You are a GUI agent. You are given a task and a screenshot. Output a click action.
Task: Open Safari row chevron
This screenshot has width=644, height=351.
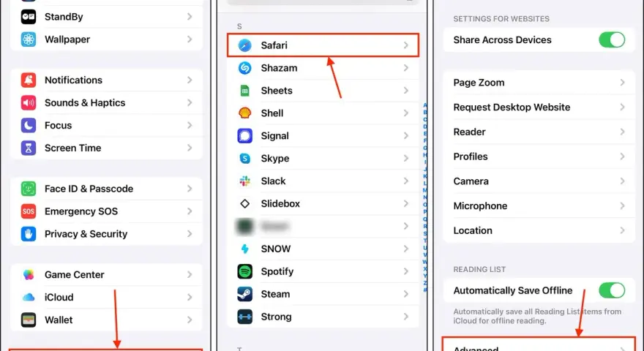(405, 45)
